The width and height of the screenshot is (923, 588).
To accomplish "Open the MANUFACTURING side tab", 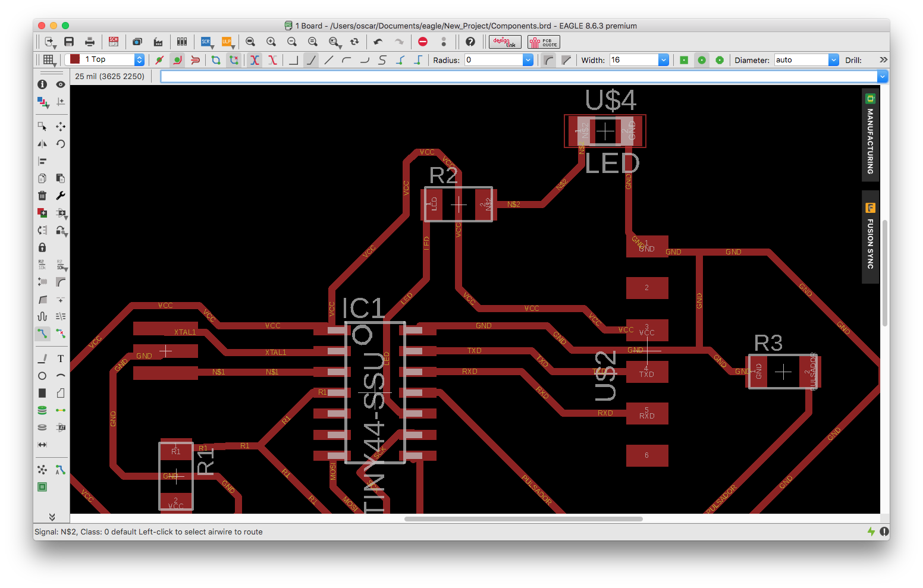I will (870, 135).
